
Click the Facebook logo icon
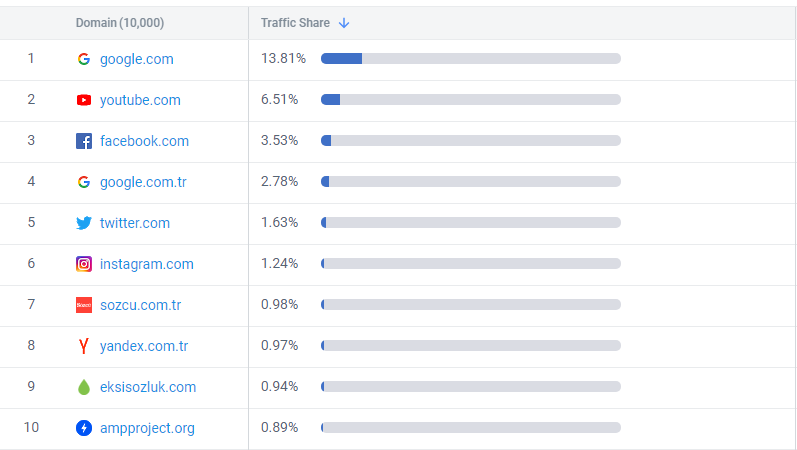[84, 141]
